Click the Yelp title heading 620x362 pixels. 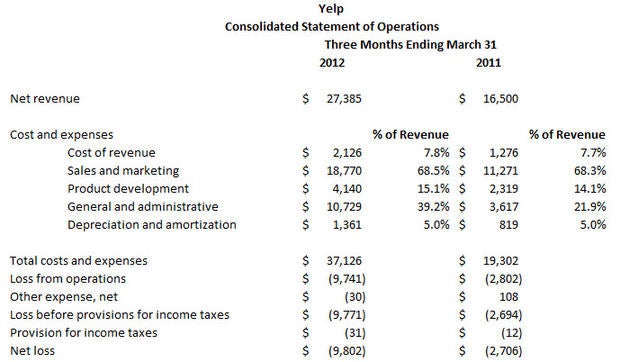pos(331,9)
